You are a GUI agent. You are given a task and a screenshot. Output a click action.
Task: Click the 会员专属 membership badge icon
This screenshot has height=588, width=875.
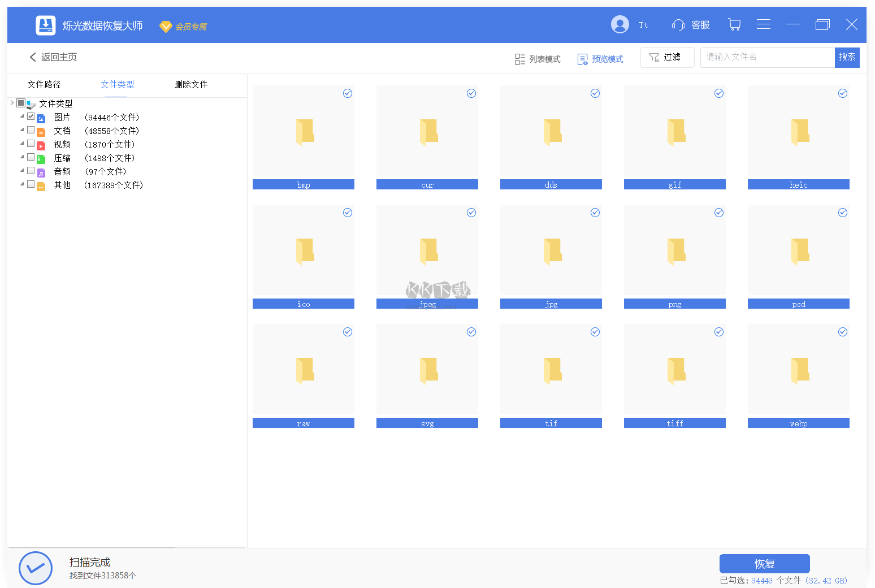(x=165, y=26)
